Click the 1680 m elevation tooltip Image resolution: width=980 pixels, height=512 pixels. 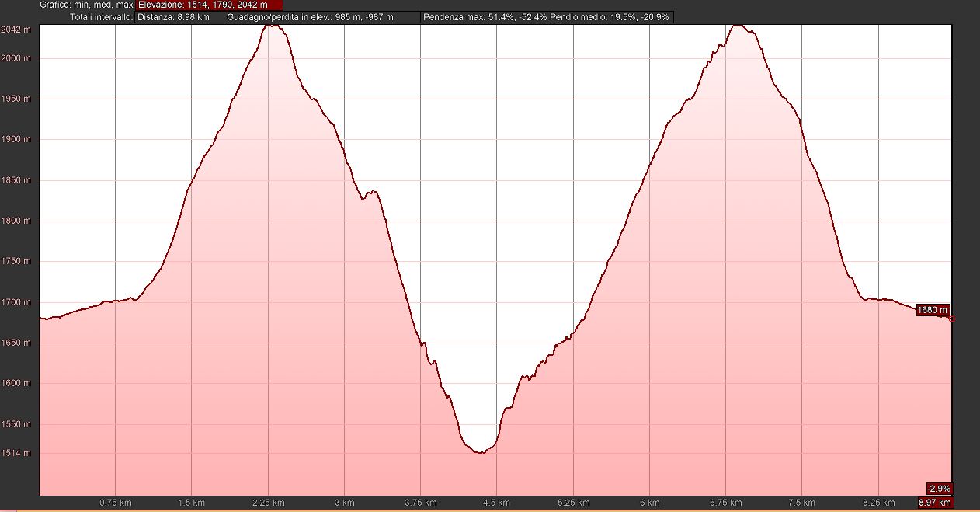click(932, 310)
